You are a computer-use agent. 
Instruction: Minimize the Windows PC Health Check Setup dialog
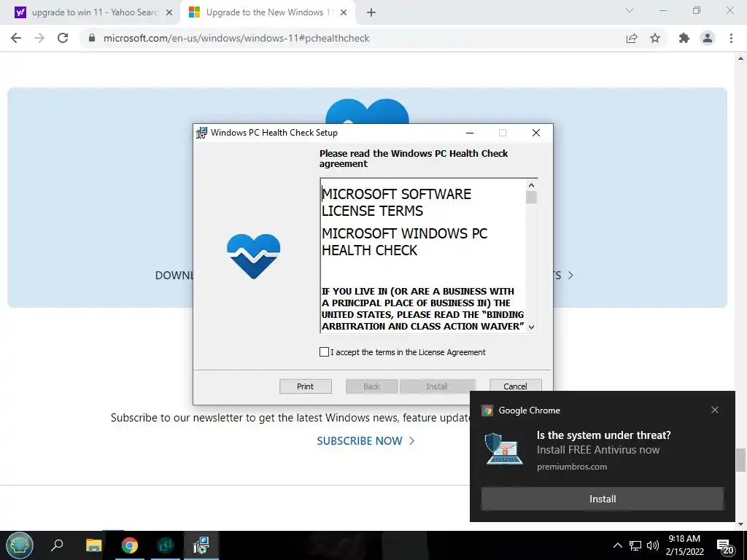click(470, 133)
